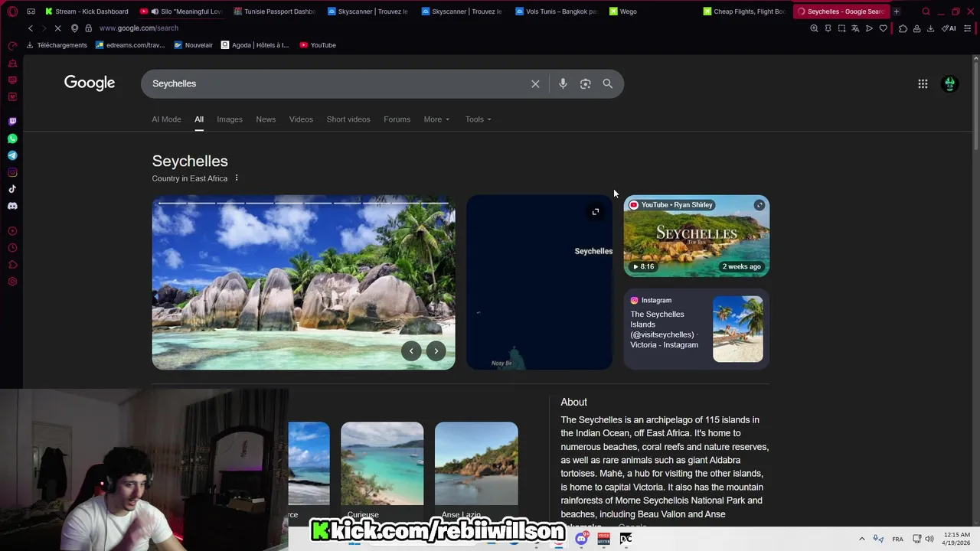Stop page loading with the X button

point(59,28)
